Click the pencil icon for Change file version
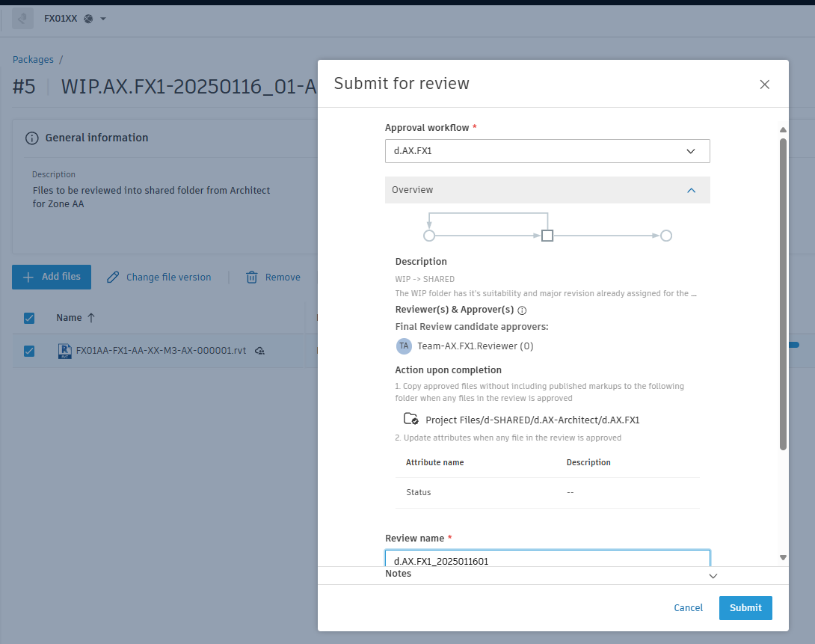Screen dimensions: 815x644 tap(113, 277)
